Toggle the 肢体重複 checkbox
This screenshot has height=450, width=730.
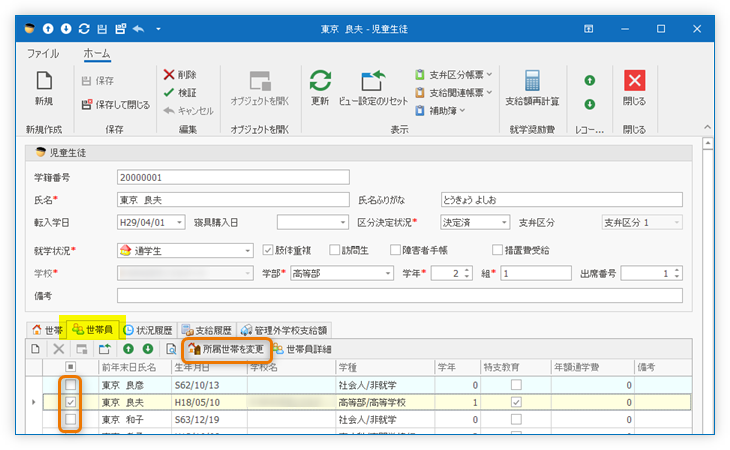[x=267, y=250]
